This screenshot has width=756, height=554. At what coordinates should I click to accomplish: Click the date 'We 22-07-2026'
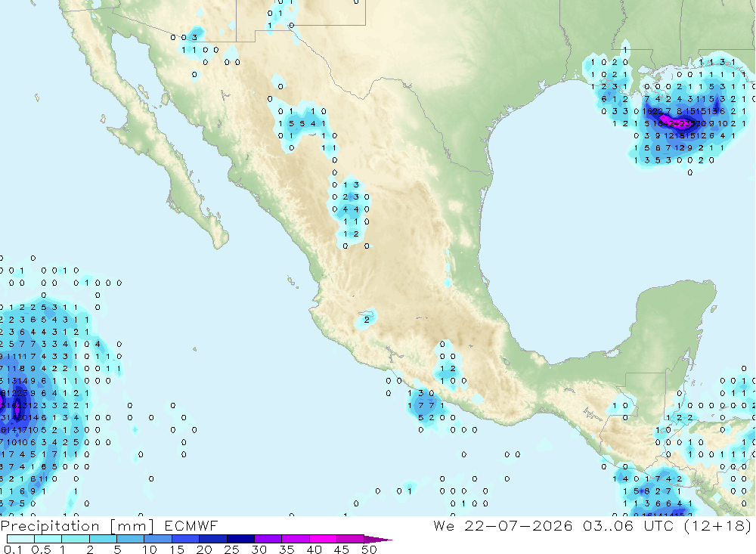[x=503, y=525]
